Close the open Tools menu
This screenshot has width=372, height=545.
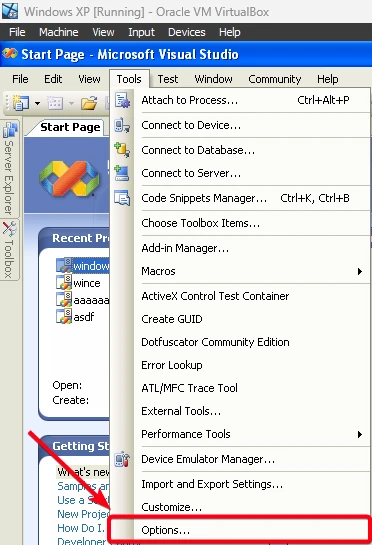pos(129,79)
